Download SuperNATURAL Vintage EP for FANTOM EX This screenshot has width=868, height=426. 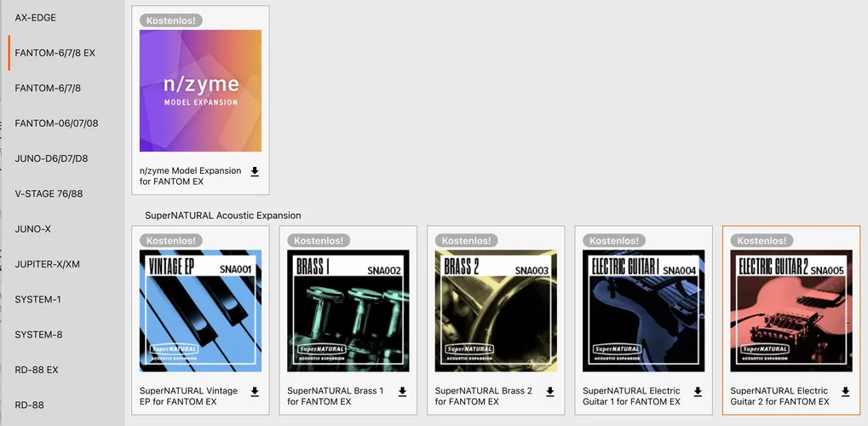pos(255,392)
